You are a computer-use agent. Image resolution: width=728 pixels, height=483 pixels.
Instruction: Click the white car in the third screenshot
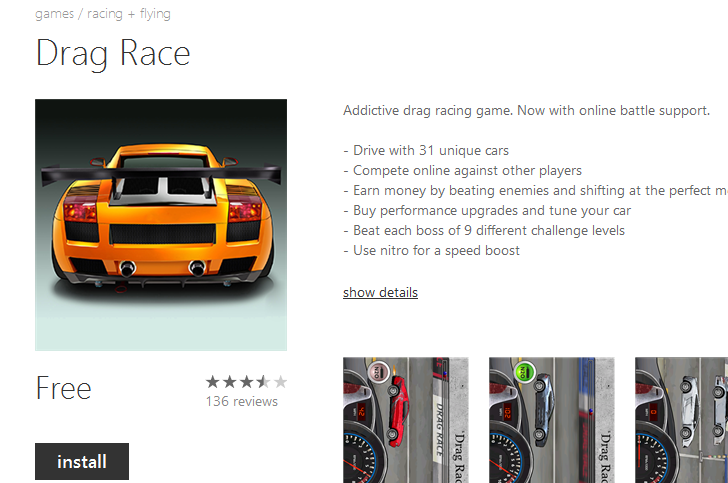coord(689,408)
